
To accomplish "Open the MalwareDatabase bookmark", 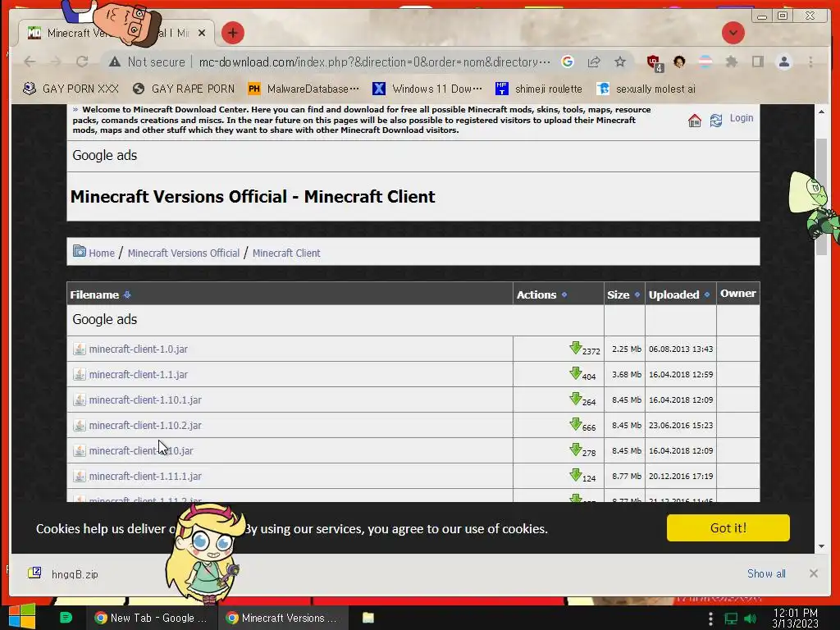I will [x=304, y=89].
